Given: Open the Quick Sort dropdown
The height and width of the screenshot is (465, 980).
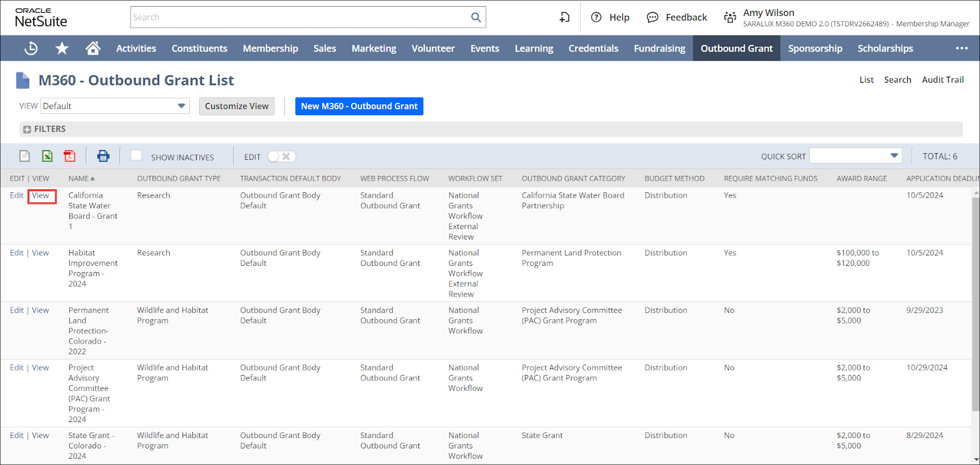Looking at the screenshot, I should click(x=856, y=156).
